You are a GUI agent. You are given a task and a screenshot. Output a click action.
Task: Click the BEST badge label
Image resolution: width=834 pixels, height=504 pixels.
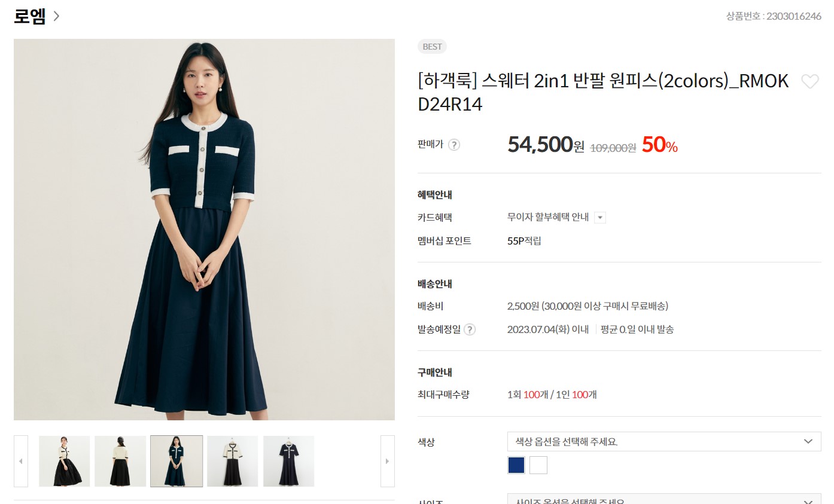pos(432,47)
